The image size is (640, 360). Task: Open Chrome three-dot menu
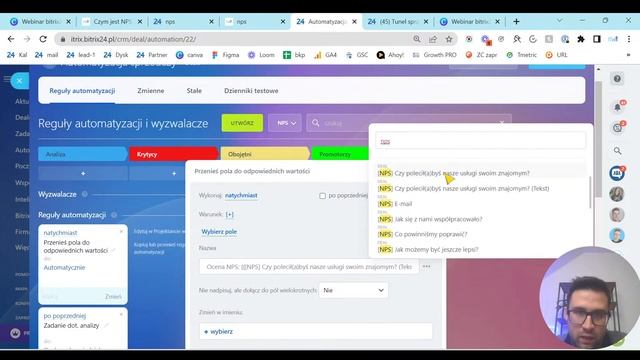629,39
